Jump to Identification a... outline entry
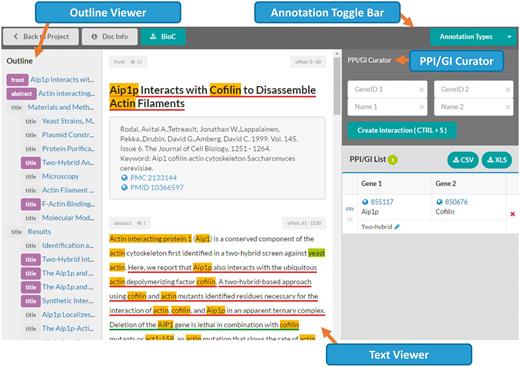Screen dimensions: 520x367 click(x=68, y=246)
